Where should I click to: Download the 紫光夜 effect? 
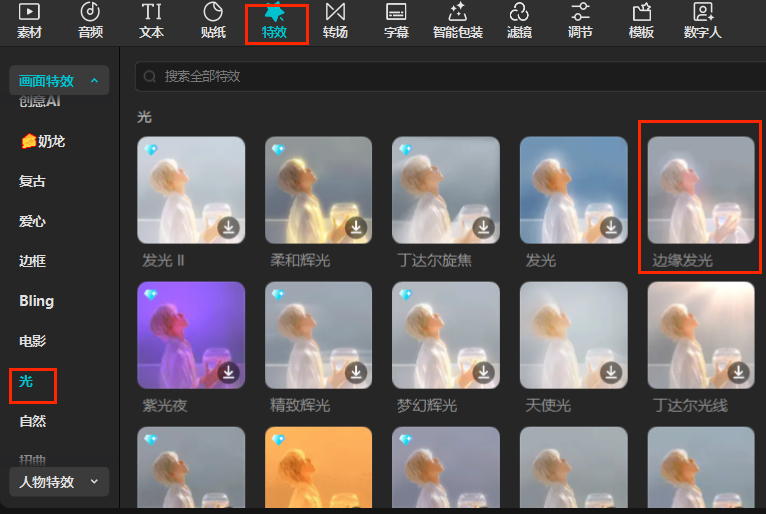[229, 373]
